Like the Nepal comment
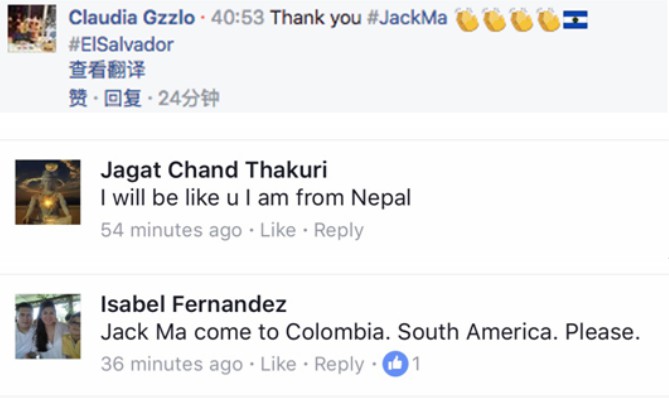This screenshot has width=669, height=398. coord(278,230)
